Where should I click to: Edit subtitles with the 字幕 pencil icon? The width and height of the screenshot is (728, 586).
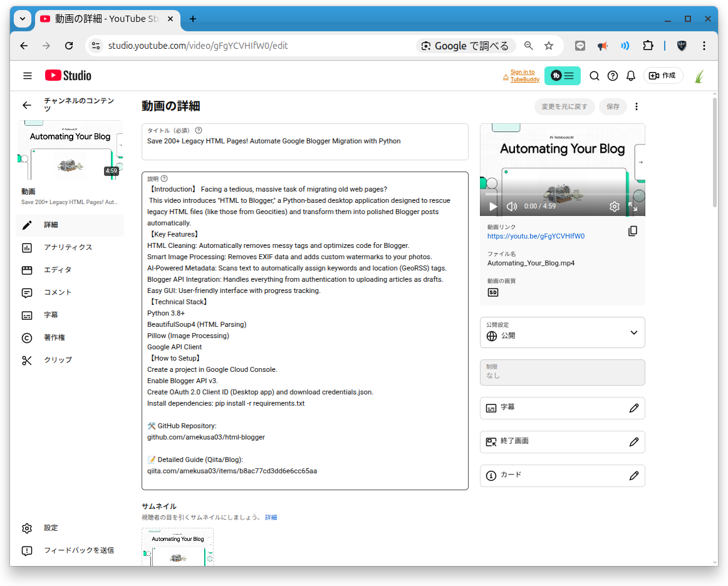click(x=633, y=408)
